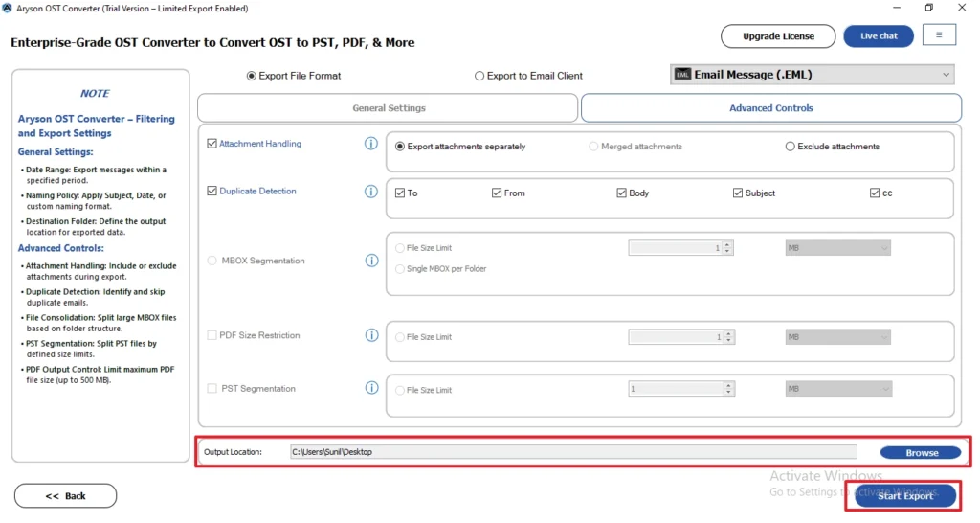Click the 'General Settings:' note heading
This screenshot has width=980, height=523.
point(55,152)
